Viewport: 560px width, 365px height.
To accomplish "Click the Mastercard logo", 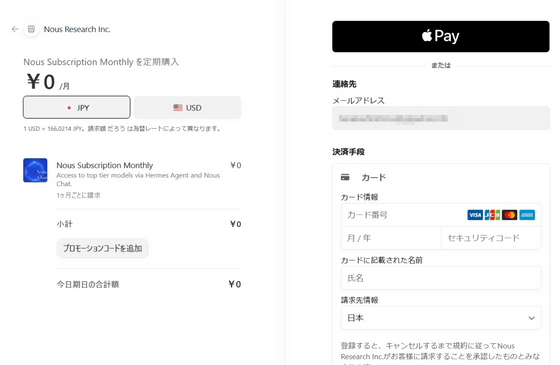I will 510,215.
